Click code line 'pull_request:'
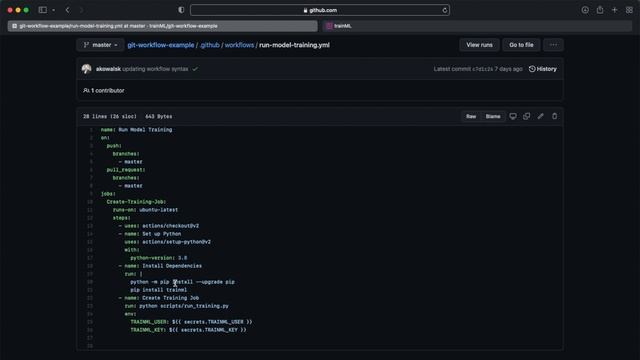This screenshot has width=640, height=360. pos(126,170)
